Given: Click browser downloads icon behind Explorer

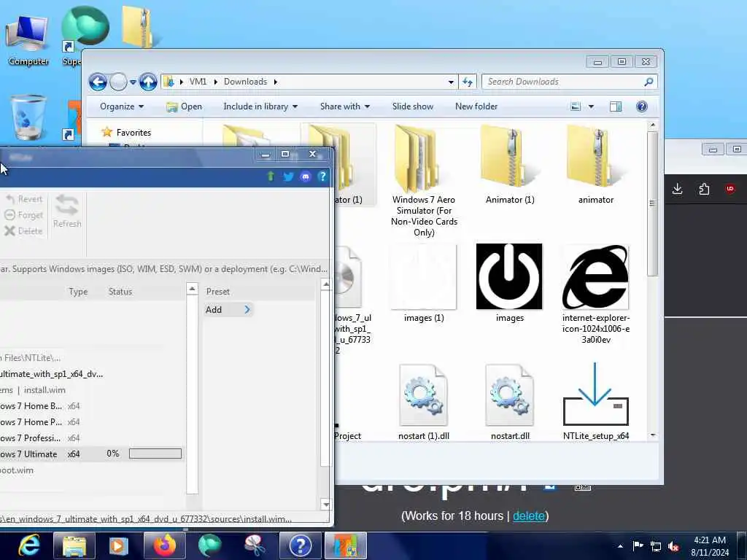Looking at the screenshot, I should click(x=677, y=190).
